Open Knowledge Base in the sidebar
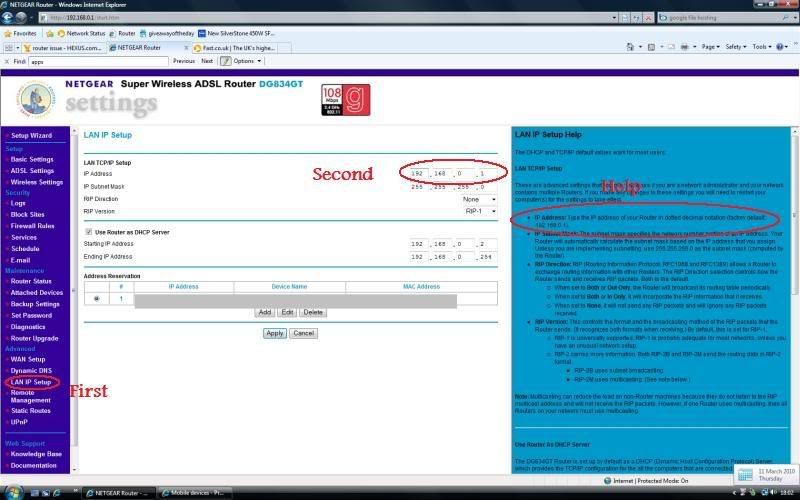Screen dimensions: 800x500 [x=36, y=454]
